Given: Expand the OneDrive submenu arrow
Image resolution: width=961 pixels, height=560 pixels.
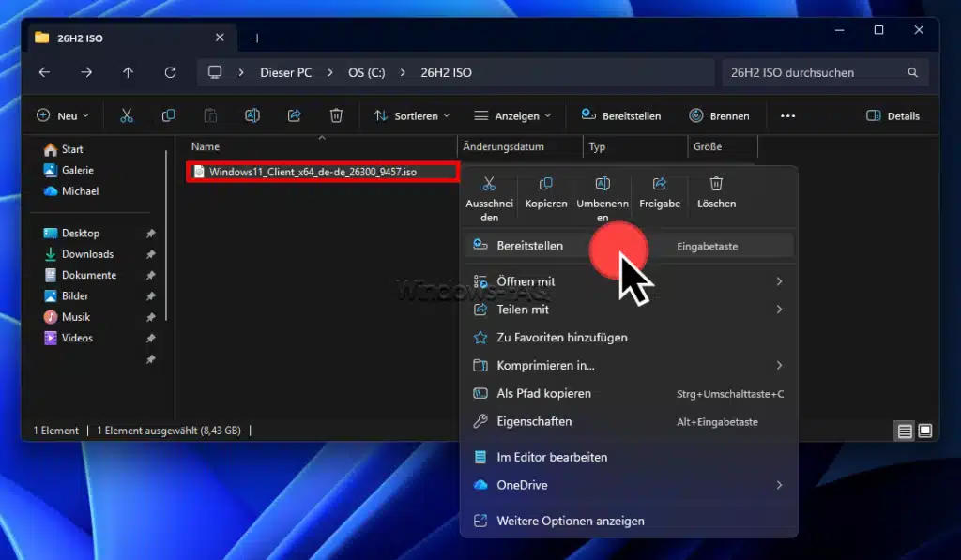Looking at the screenshot, I should point(779,485).
